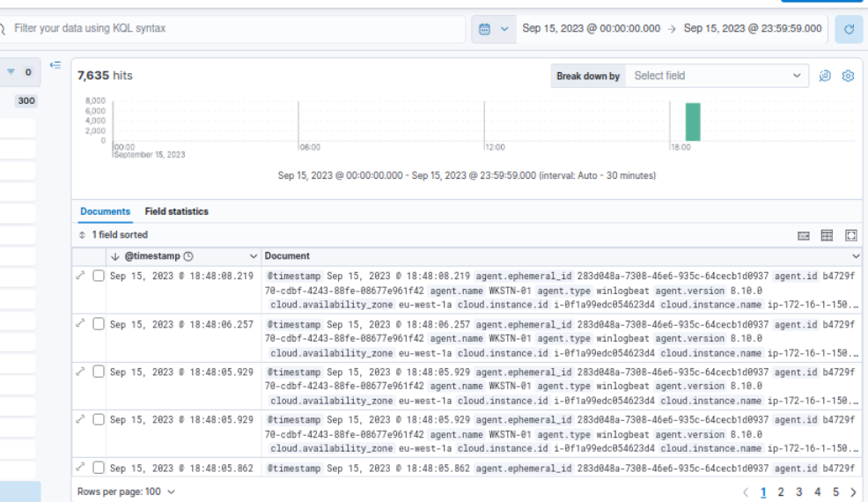Image resolution: width=868 pixels, height=502 pixels.
Task: Collapse the field sidebar with arrow icon
Action: point(55,65)
